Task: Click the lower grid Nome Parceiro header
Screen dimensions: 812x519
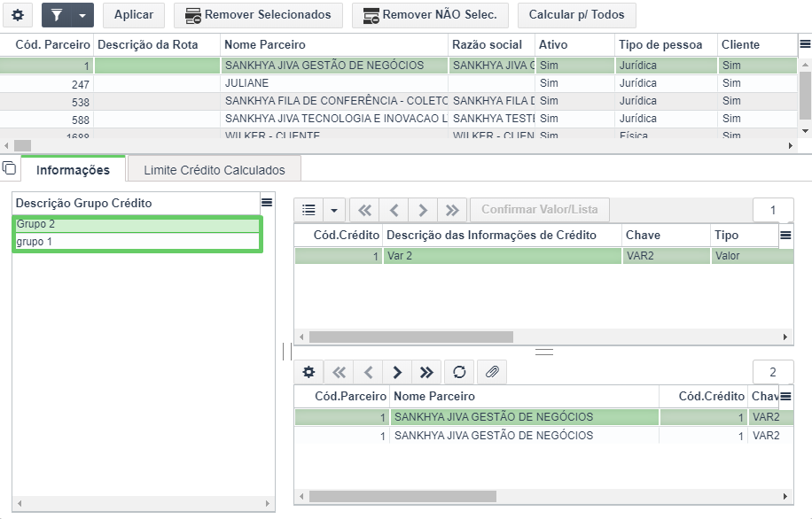Action: pos(524,397)
